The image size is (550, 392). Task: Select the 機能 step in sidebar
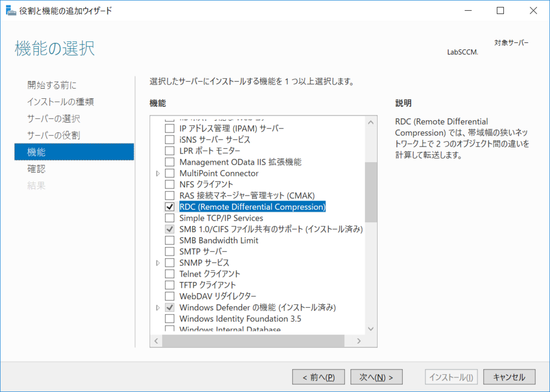(x=74, y=152)
